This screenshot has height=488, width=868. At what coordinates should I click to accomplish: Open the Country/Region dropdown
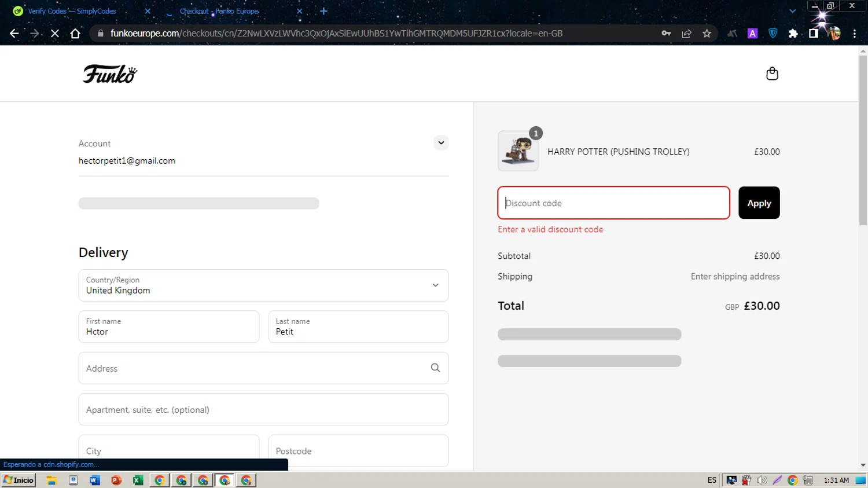pyautogui.click(x=263, y=285)
